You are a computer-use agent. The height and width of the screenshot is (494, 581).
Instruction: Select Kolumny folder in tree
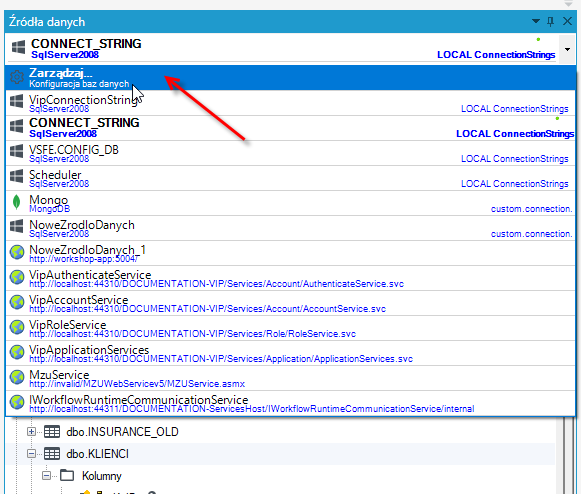[x=102, y=476]
